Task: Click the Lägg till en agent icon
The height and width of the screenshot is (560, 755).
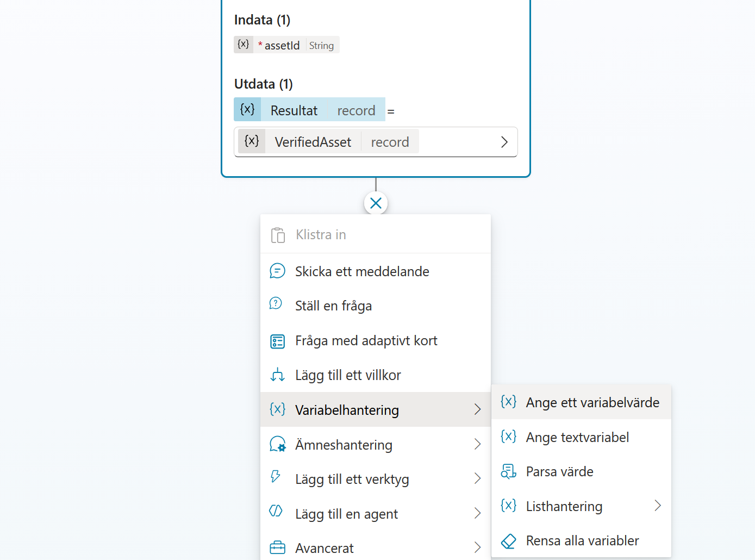Action: [276, 511]
